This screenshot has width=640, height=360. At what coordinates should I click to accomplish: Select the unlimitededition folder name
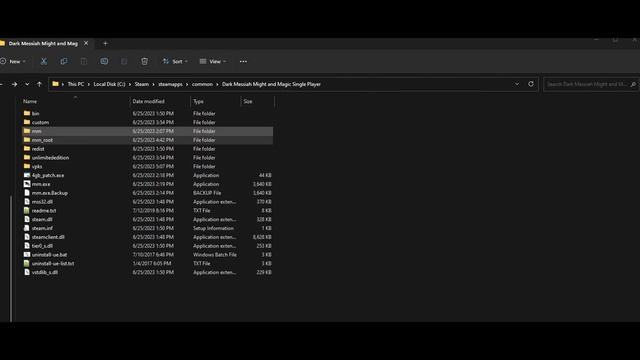[x=50, y=158]
